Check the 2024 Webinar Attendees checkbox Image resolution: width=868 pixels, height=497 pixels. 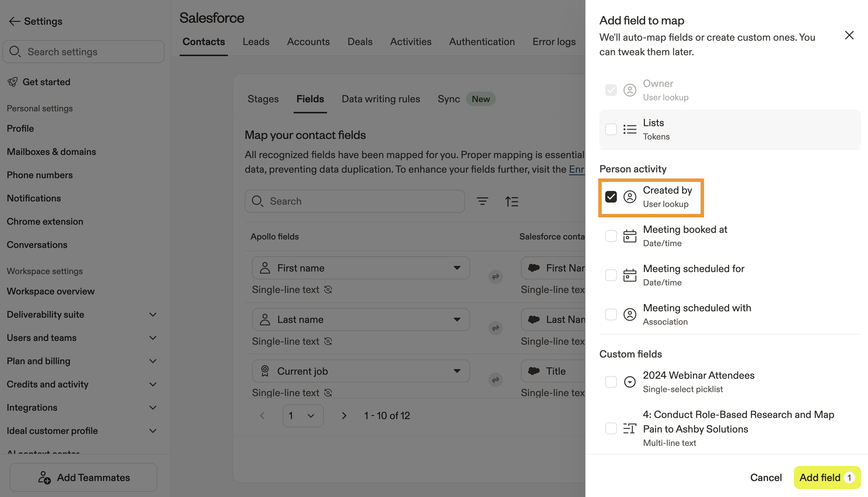pyautogui.click(x=611, y=382)
